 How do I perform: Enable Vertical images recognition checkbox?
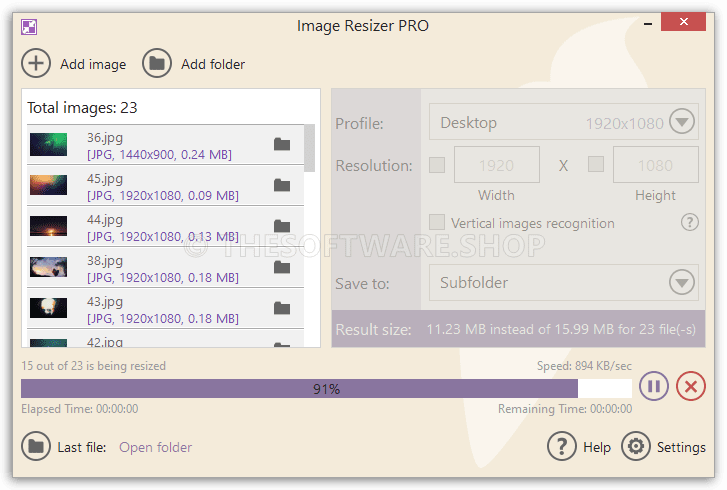[x=437, y=222]
